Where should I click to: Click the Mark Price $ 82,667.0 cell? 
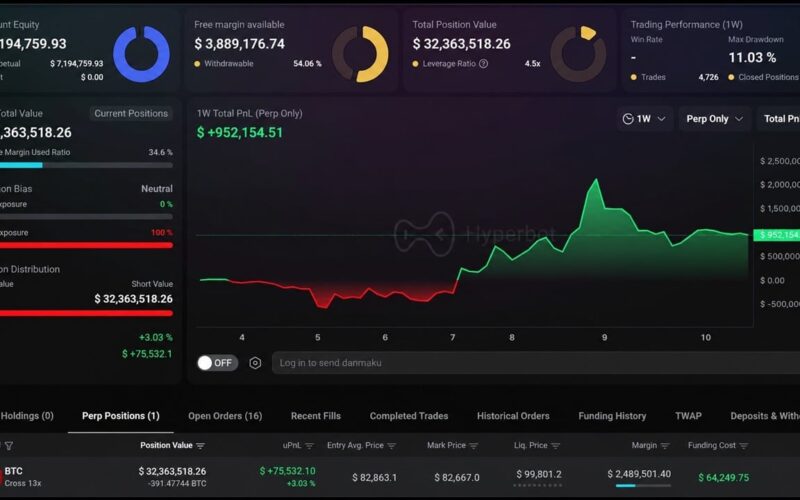coord(457,478)
